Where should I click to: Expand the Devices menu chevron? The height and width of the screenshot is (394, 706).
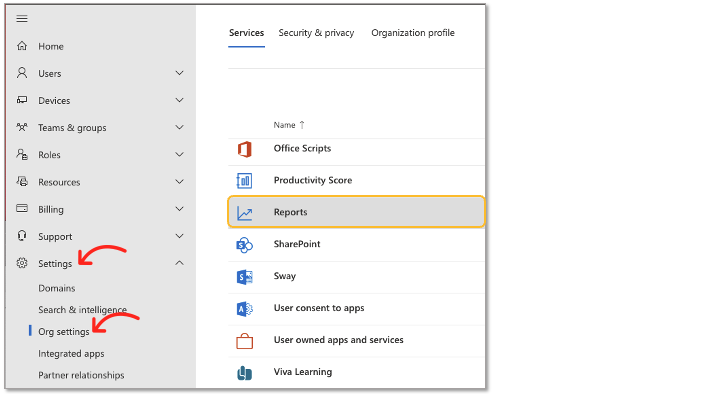(x=179, y=100)
